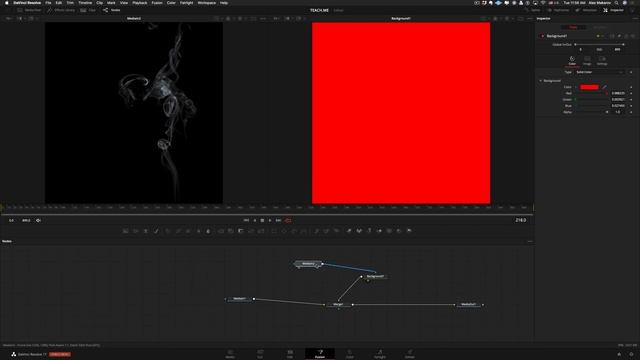Add a Paint node from toolbar
640x360 pixels.
pos(156,231)
